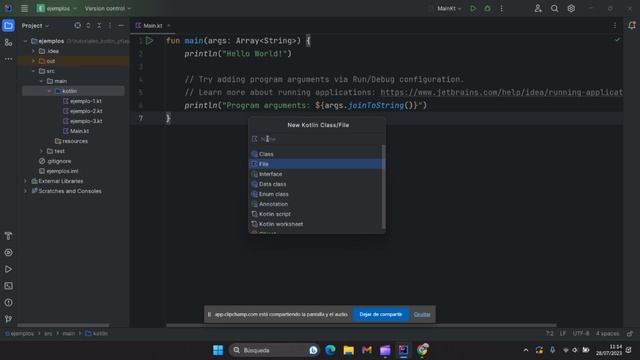
Task: Choose File in New Kotlin popup
Action: tap(316, 164)
